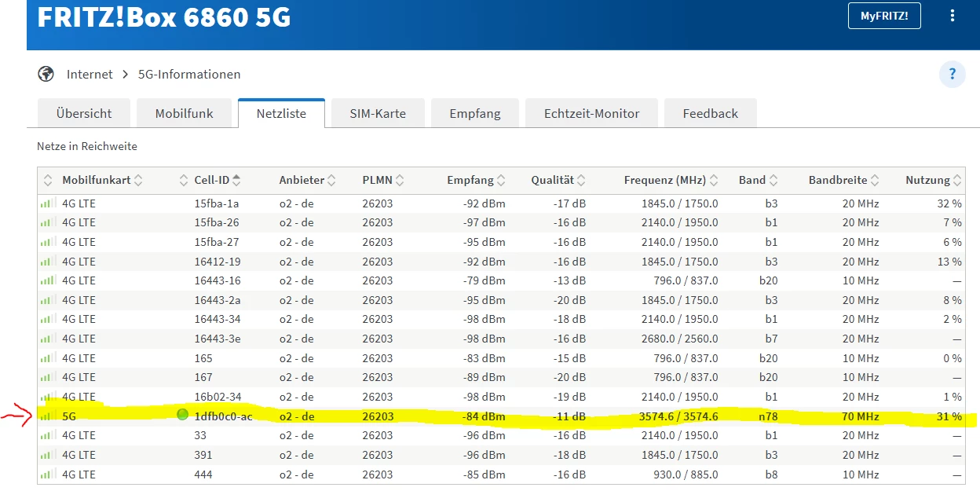Click the -11 dB quality value
Viewport: 980px width, 491px height.
tap(569, 416)
